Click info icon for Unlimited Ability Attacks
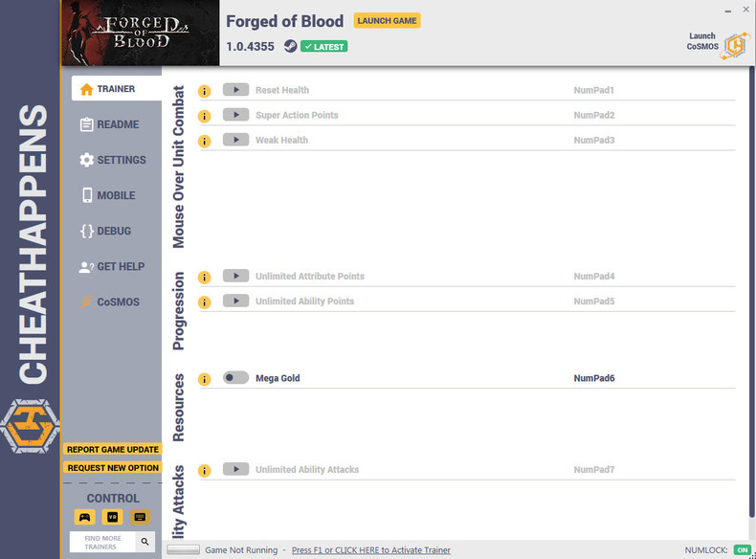The image size is (756, 559). (x=205, y=471)
